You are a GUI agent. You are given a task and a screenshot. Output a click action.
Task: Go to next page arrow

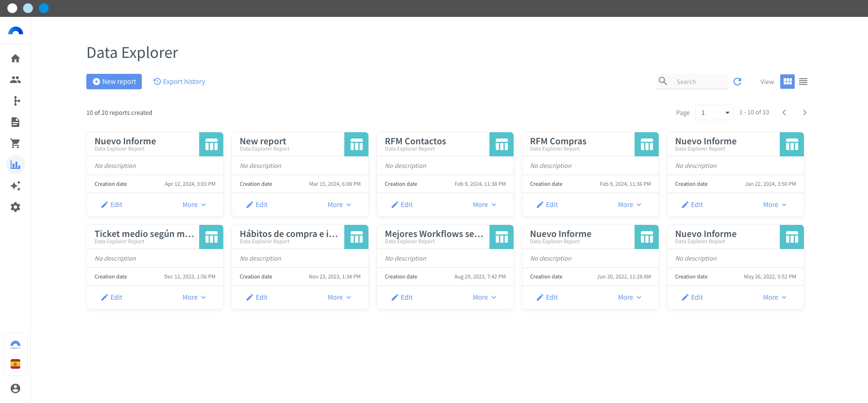(x=804, y=112)
